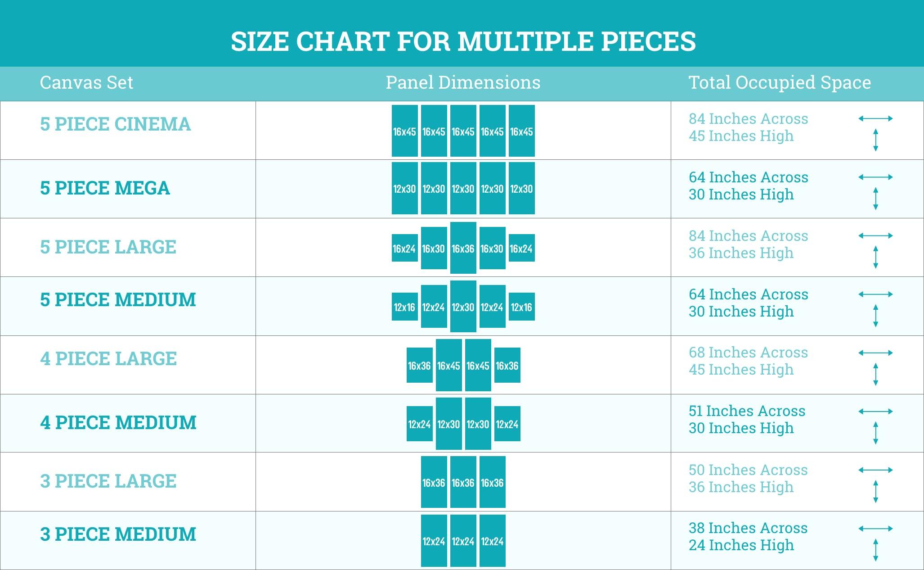Click the Canvas Set column header
The width and height of the screenshot is (924, 570).
point(86,83)
